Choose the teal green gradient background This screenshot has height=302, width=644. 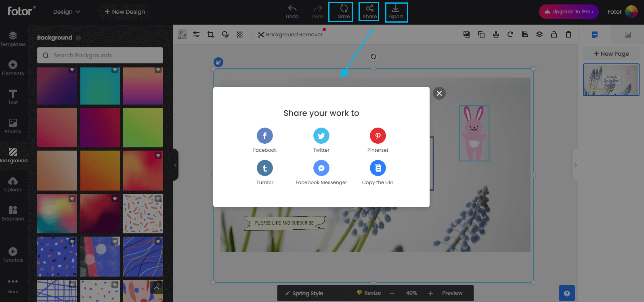[100, 86]
